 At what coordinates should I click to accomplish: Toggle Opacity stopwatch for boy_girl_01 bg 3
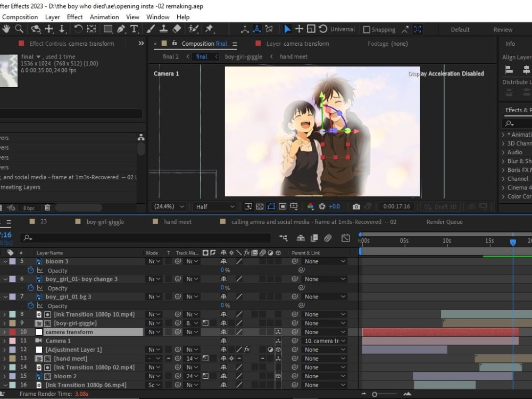[x=30, y=305]
